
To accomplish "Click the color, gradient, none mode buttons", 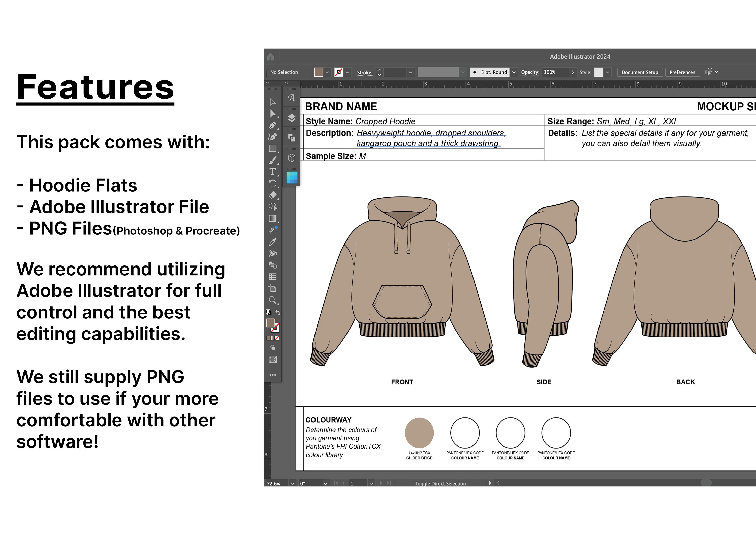I will click(273, 338).
